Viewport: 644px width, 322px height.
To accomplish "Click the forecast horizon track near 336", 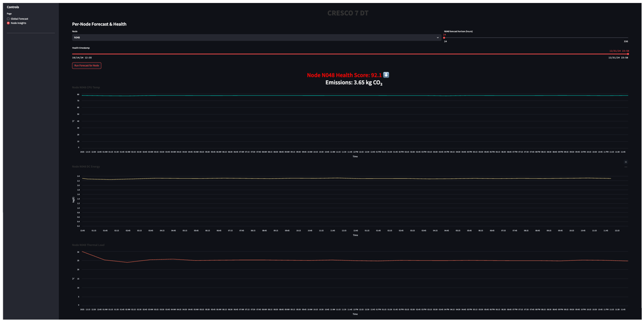I will coord(625,38).
